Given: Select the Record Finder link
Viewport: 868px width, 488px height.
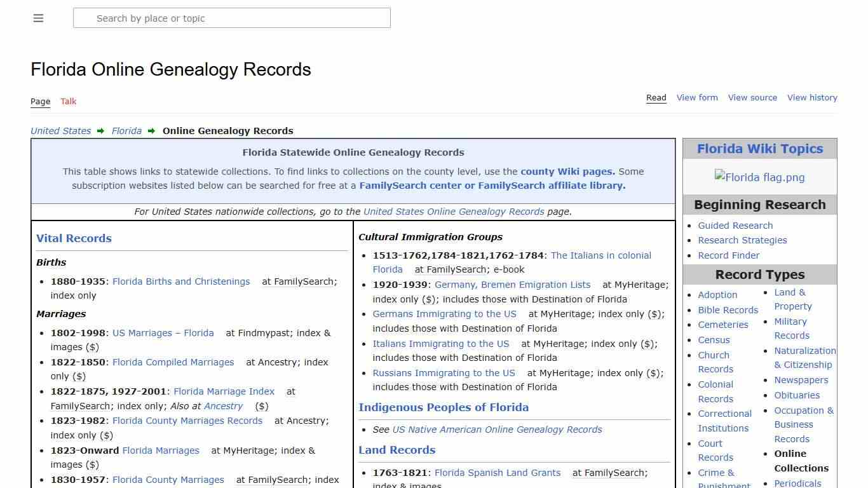Looking at the screenshot, I should point(728,255).
